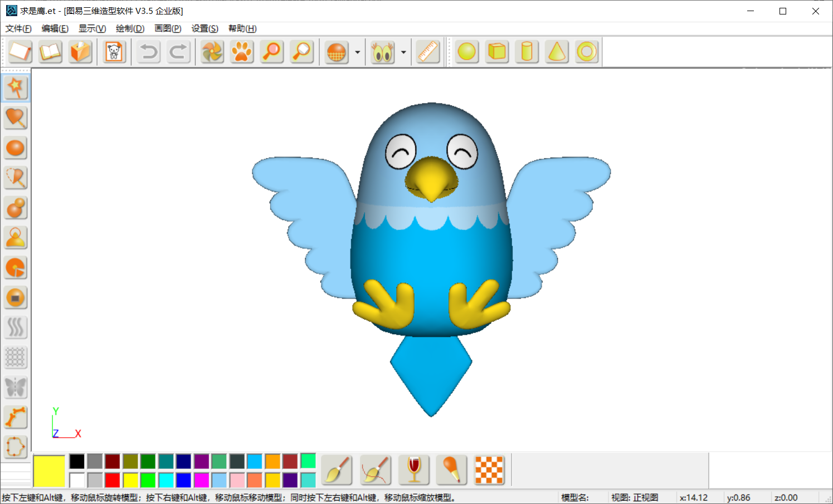Select the orange node line tool
Image resolution: width=833 pixels, height=504 pixels.
16,418
